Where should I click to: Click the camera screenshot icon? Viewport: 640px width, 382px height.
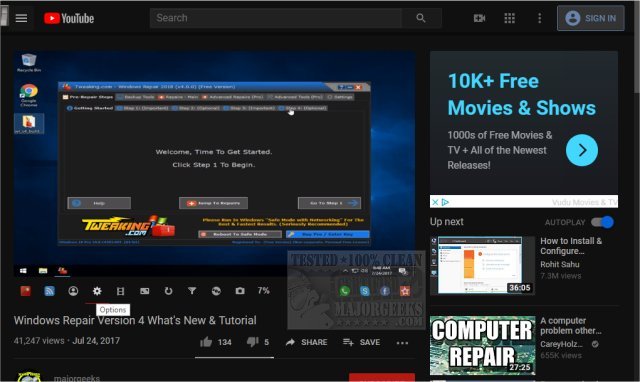(240, 291)
